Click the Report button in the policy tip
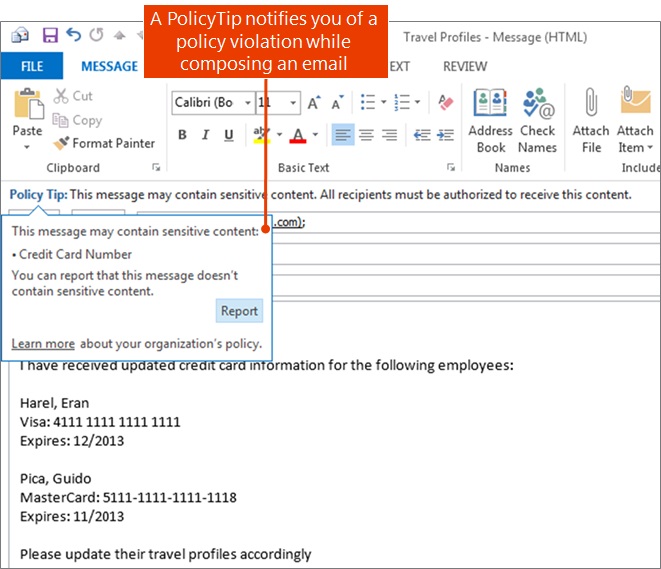This screenshot has height=569, width=661. (x=239, y=311)
